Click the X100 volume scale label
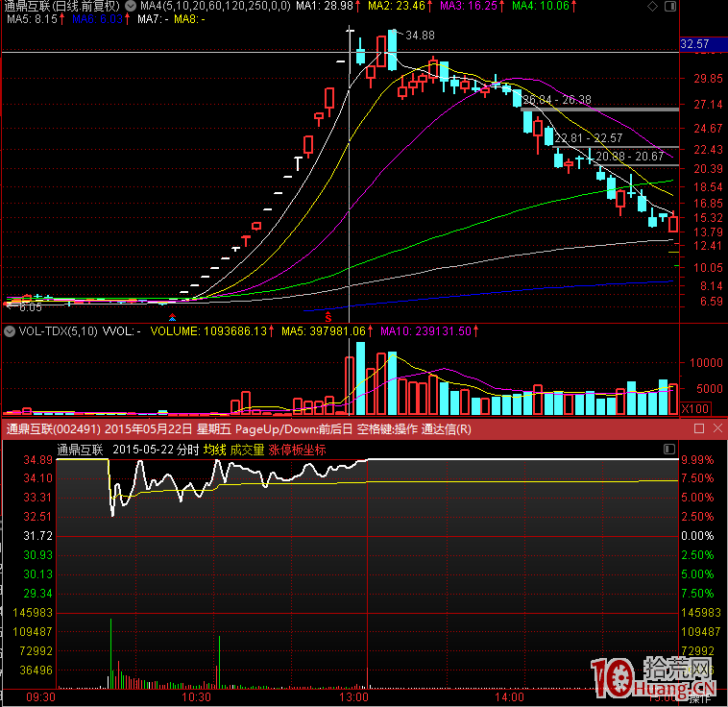 695,409
